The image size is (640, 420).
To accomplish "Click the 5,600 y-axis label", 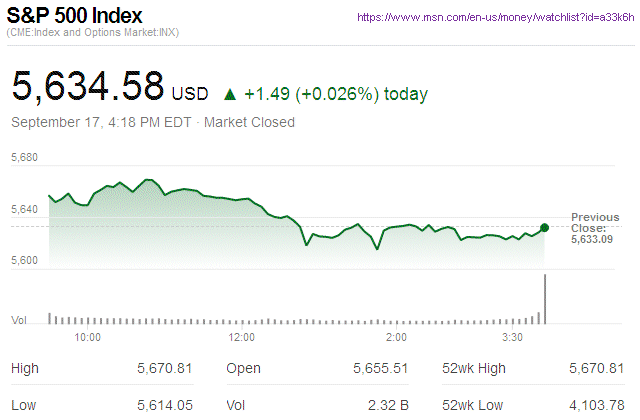I will pos(24,260).
